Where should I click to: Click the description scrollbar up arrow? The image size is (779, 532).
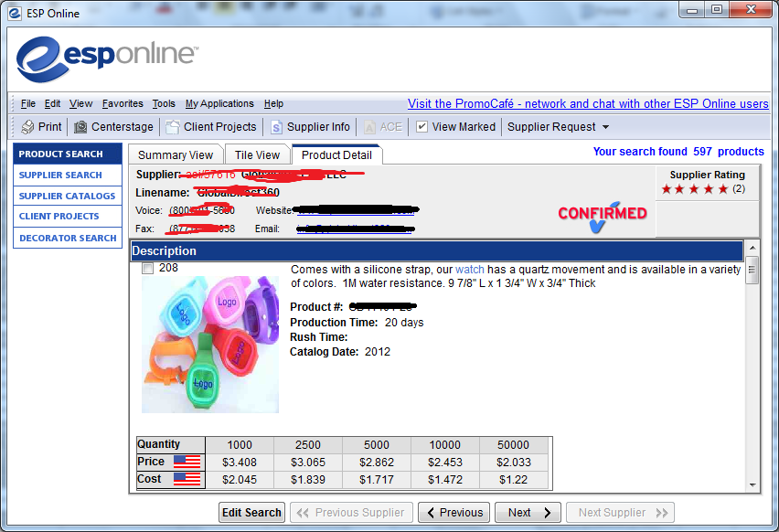(x=752, y=248)
